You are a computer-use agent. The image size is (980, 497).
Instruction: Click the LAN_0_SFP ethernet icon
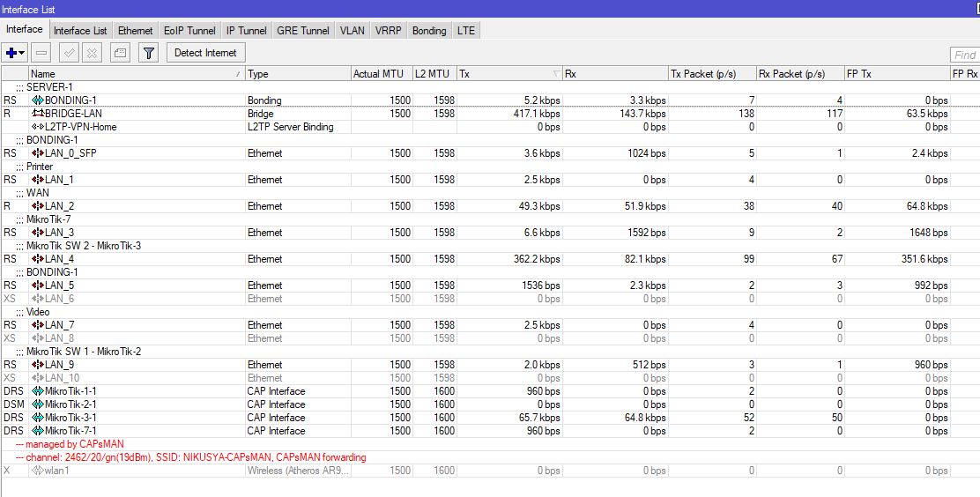[38, 153]
